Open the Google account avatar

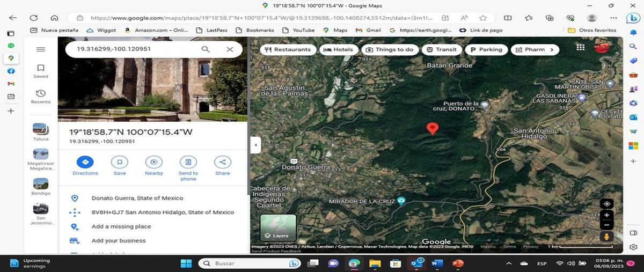click(x=601, y=48)
